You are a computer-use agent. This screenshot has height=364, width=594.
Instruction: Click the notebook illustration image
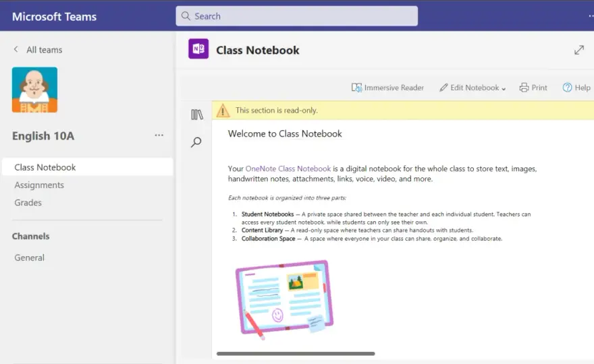(284, 300)
